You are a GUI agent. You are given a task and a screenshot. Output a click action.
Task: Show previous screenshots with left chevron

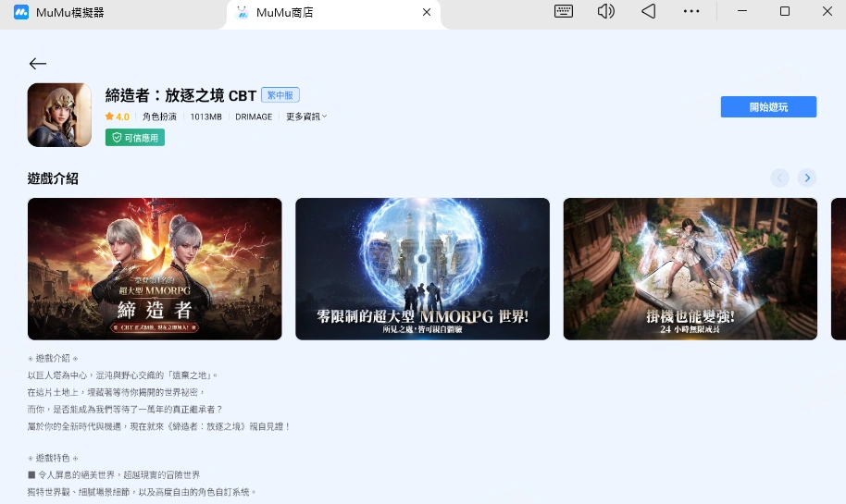pos(779,178)
